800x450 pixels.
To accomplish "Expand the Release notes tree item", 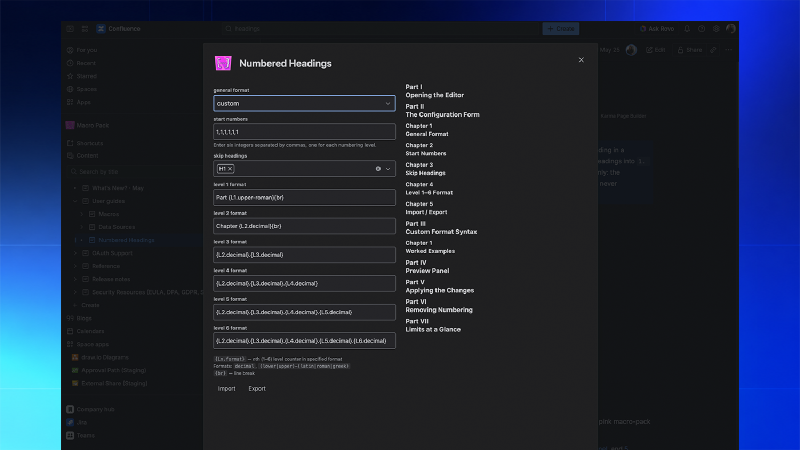I will point(76,279).
